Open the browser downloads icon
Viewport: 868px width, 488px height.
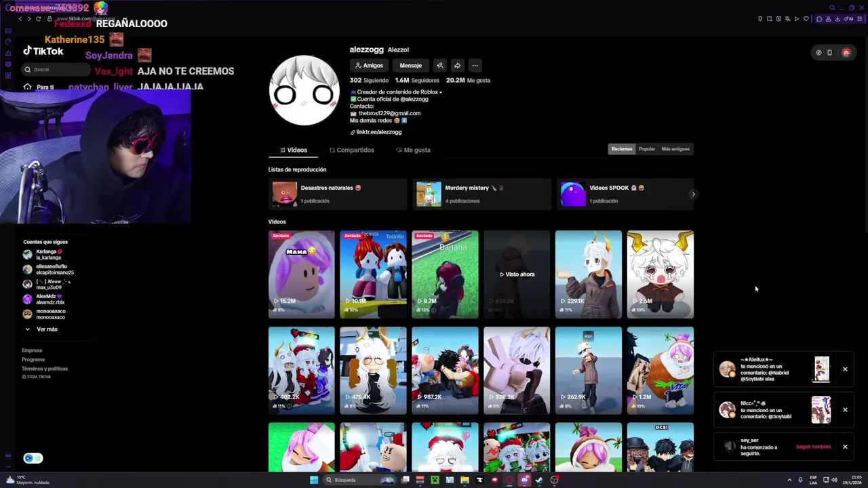pos(837,19)
